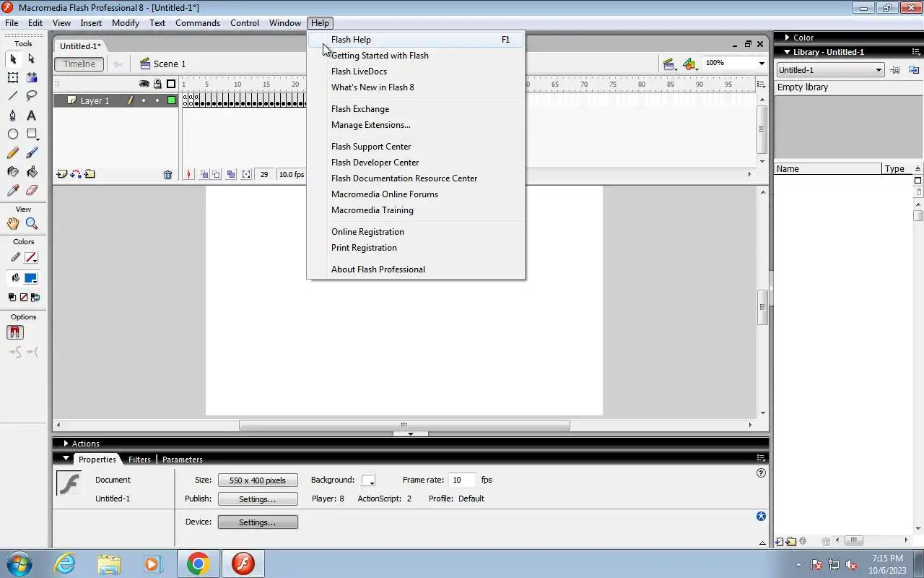Image resolution: width=924 pixels, height=578 pixels.
Task: Click the No Color icon
Action: pyautogui.click(x=23, y=297)
